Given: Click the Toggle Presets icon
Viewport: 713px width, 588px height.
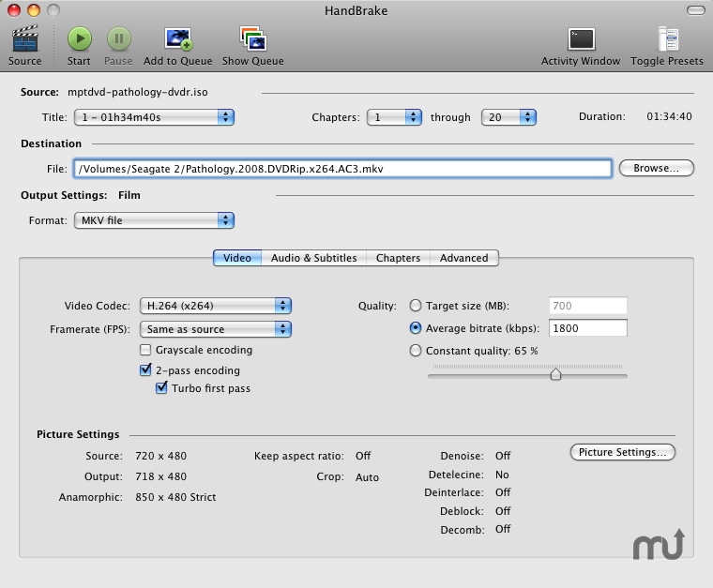Looking at the screenshot, I should point(667,39).
